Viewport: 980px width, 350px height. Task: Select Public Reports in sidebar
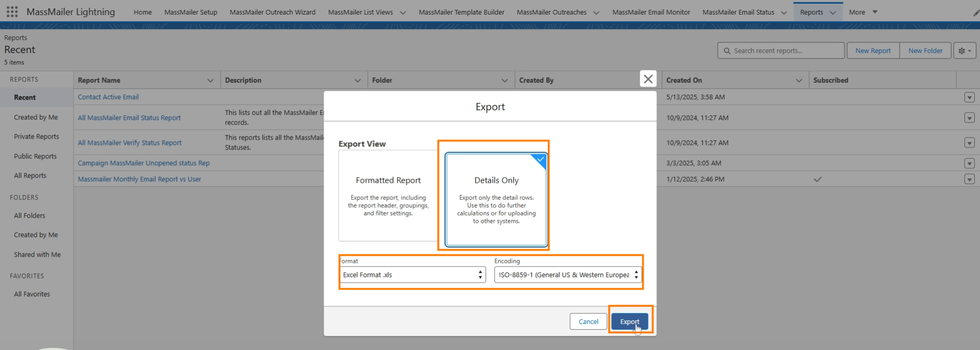tap(35, 156)
